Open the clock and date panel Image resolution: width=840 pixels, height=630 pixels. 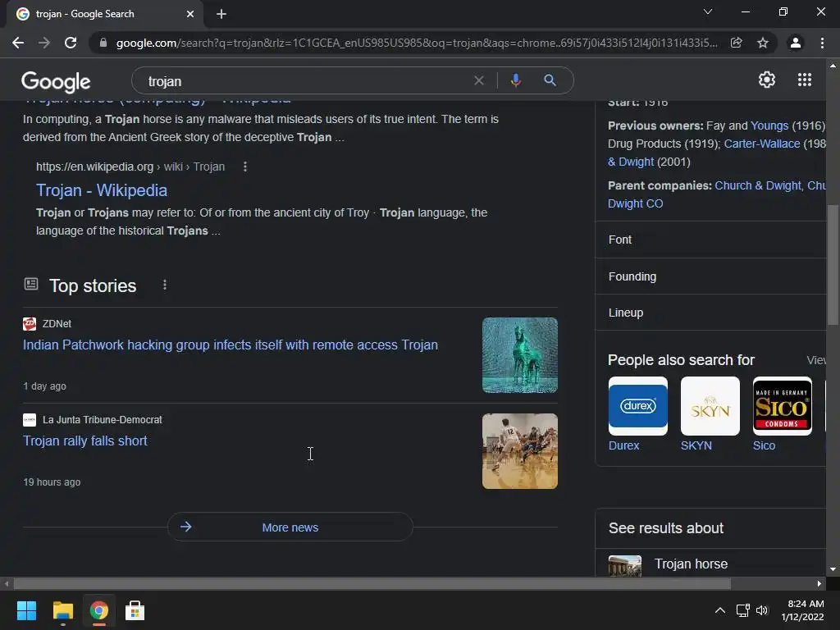[x=802, y=610]
